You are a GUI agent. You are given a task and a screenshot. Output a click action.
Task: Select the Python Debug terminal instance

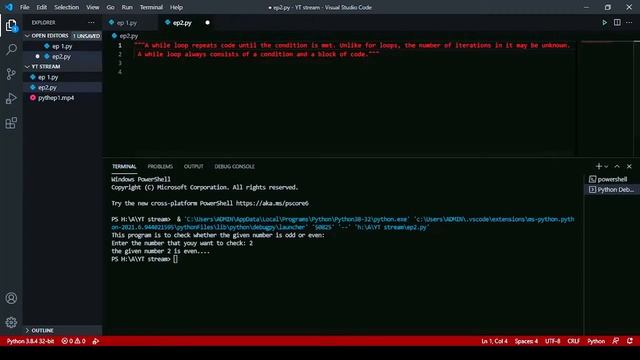pyautogui.click(x=611, y=189)
